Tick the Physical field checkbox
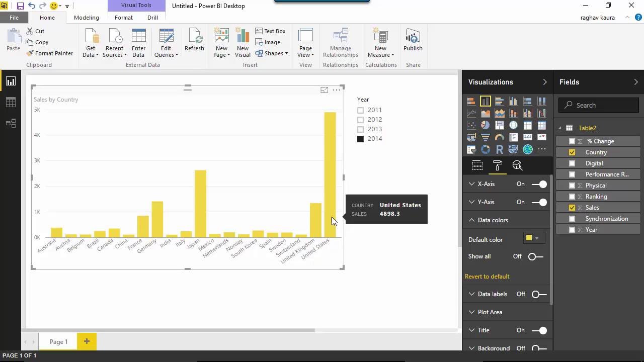 [572, 186]
